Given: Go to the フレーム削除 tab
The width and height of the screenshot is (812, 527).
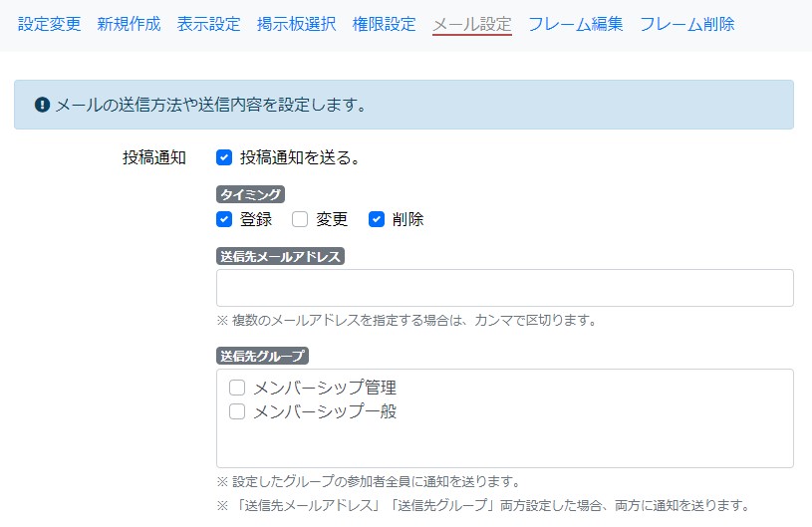Looking at the screenshot, I should pos(686,24).
